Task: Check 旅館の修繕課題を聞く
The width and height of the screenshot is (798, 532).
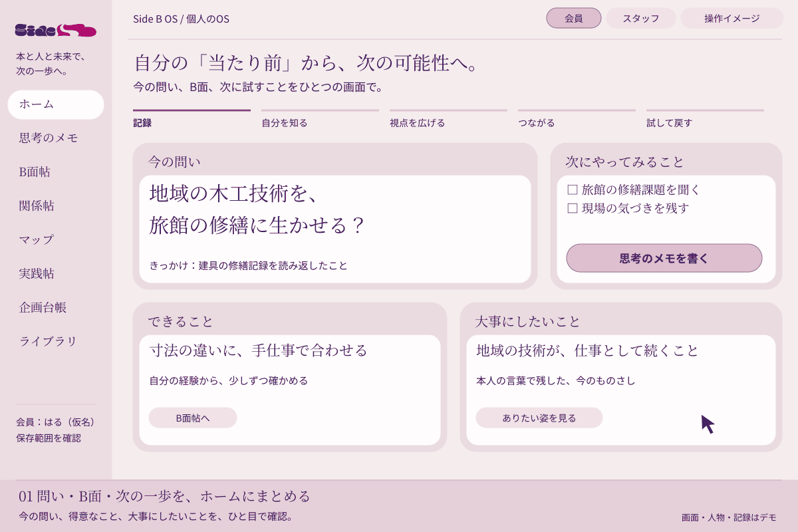Action: coord(572,190)
